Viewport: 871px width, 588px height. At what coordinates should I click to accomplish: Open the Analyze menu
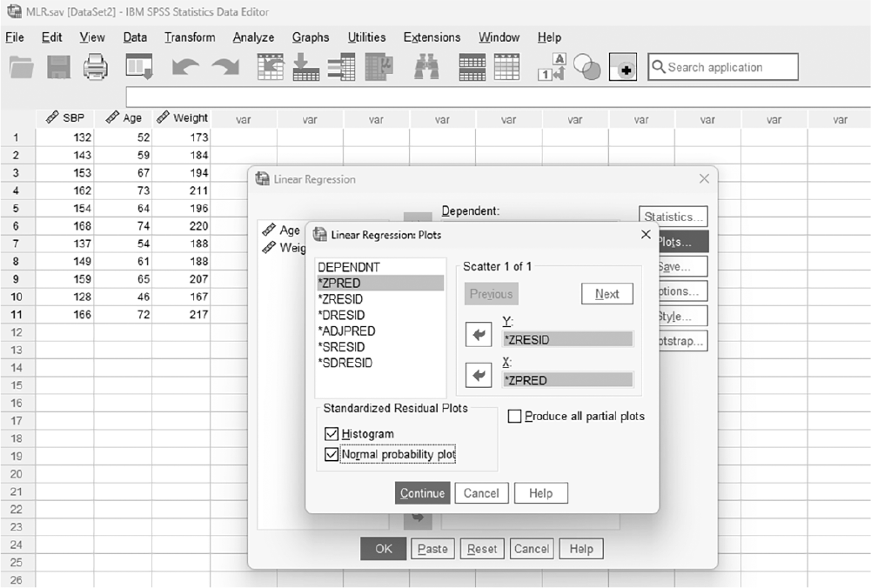[x=253, y=37]
